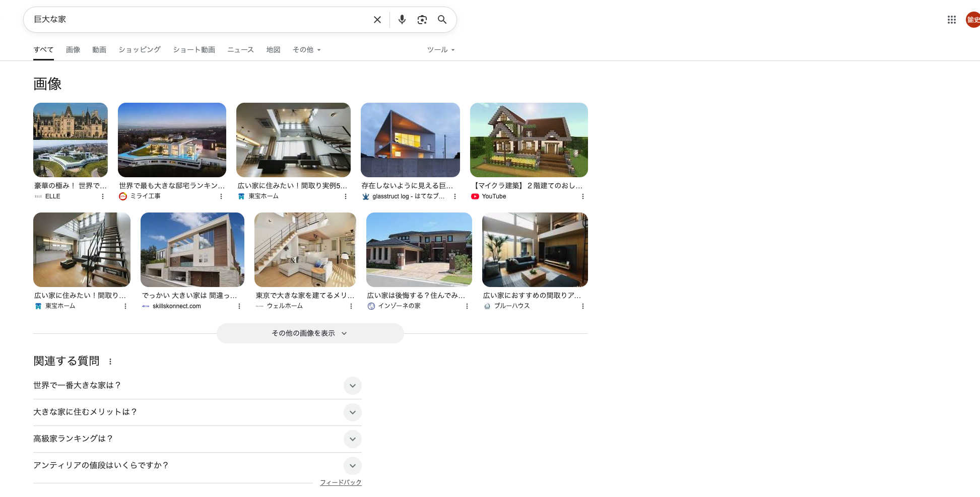Open the その他 dropdown in the tab bar
This screenshot has width=980, height=497.
pyautogui.click(x=306, y=50)
